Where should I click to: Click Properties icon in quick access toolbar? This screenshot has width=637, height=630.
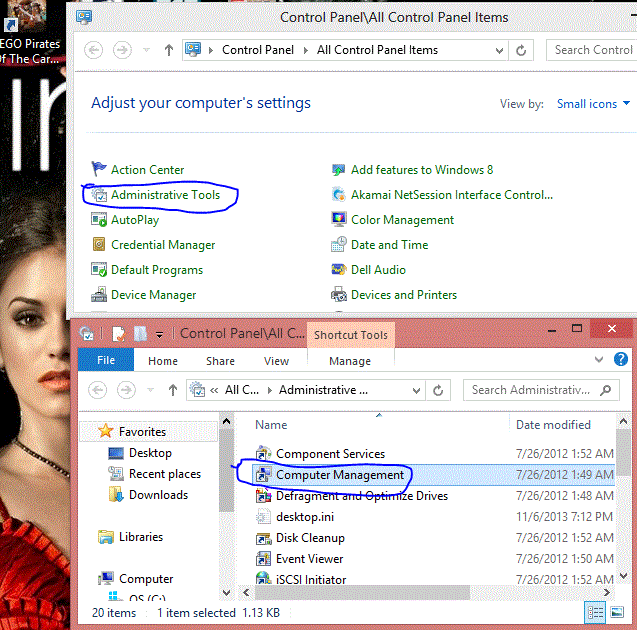(119, 334)
